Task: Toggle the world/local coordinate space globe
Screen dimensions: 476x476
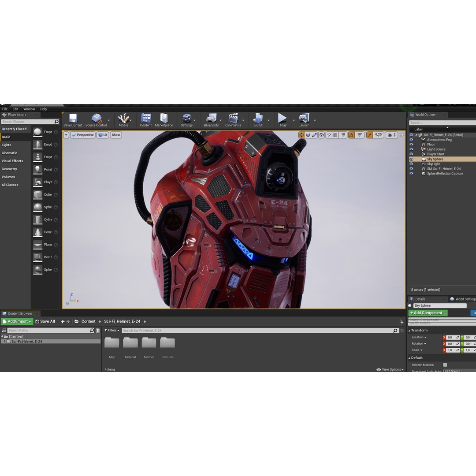Action: pos(321,135)
